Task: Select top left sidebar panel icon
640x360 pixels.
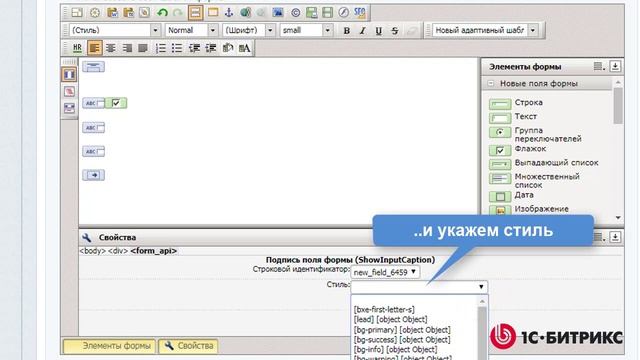Action: point(69,74)
